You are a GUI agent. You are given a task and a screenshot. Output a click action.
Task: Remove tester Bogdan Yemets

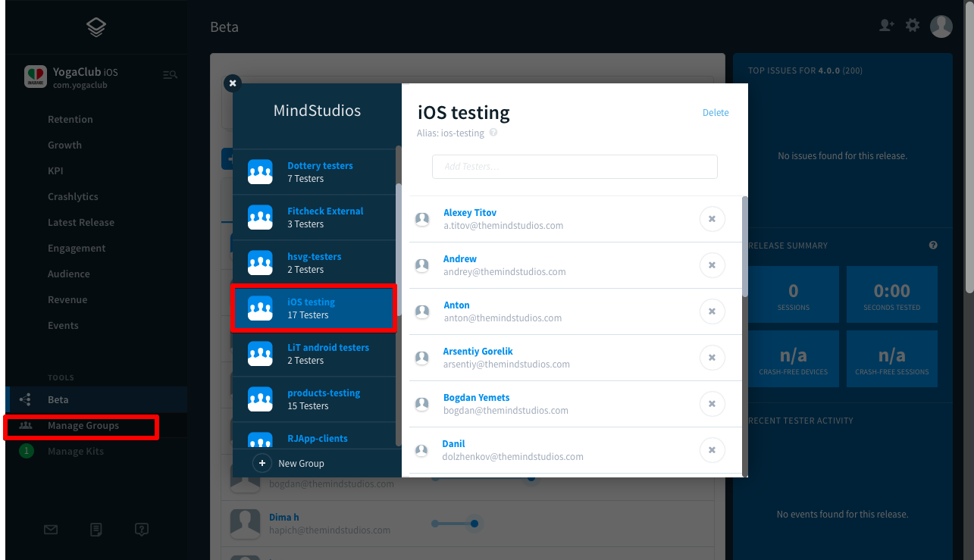point(712,404)
